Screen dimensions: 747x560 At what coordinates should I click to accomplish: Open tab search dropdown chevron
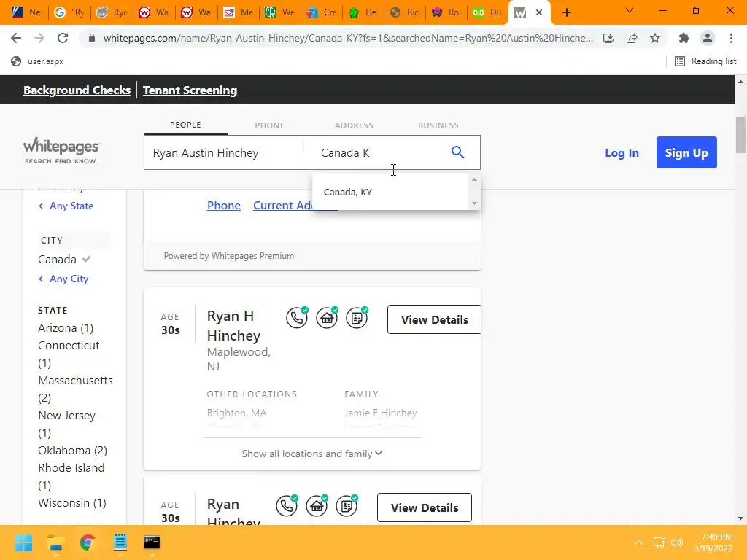tap(630, 10)
